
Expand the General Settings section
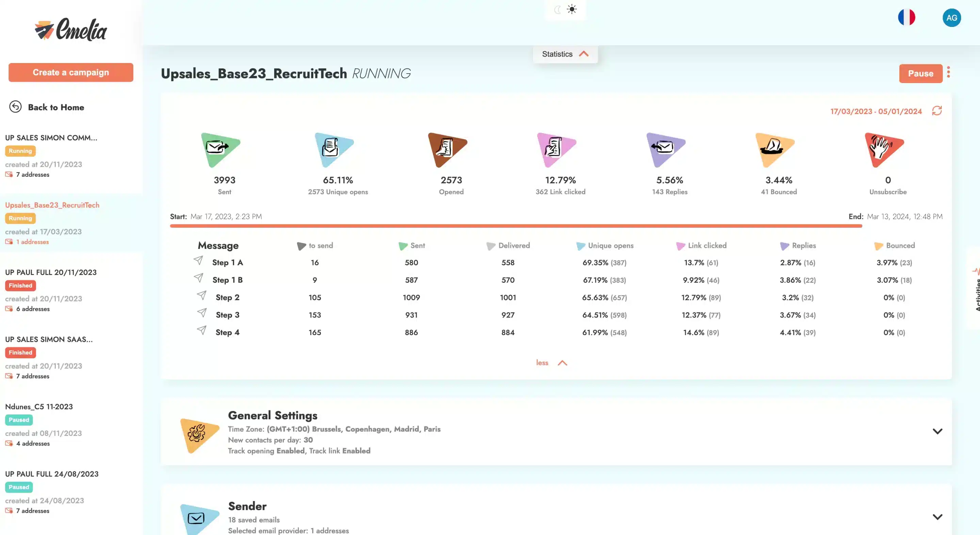point(937,431)
